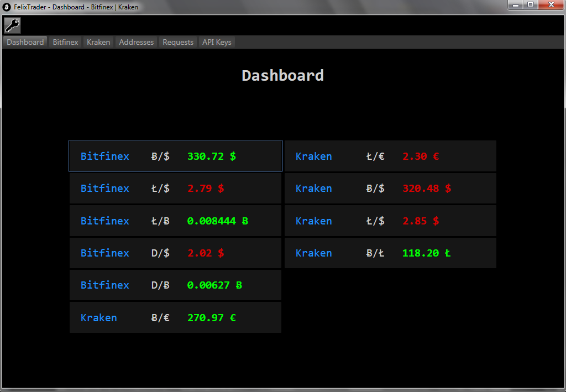Select the Kraken Ł/€ 2.30 € tile

tap(391, 156)
